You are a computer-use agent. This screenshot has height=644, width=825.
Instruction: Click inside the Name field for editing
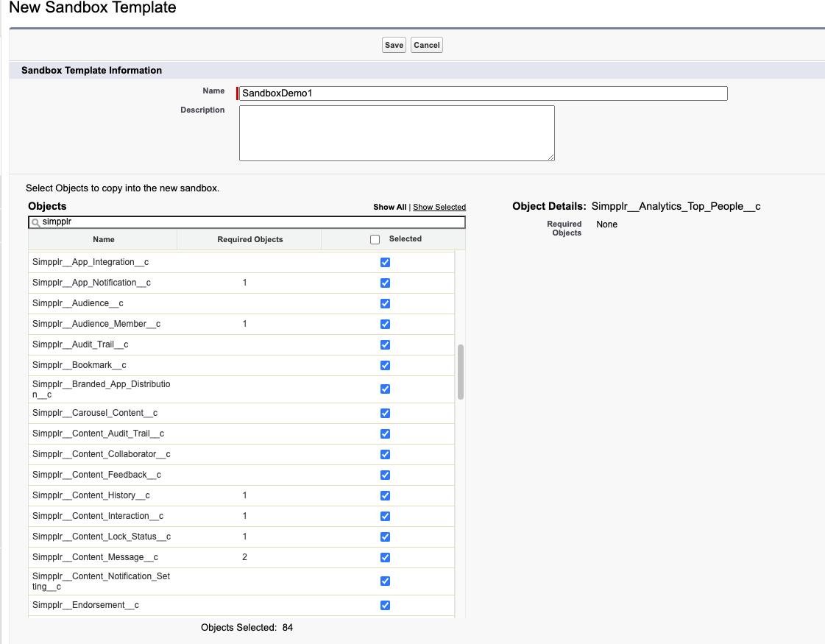[x=478, y=93]
